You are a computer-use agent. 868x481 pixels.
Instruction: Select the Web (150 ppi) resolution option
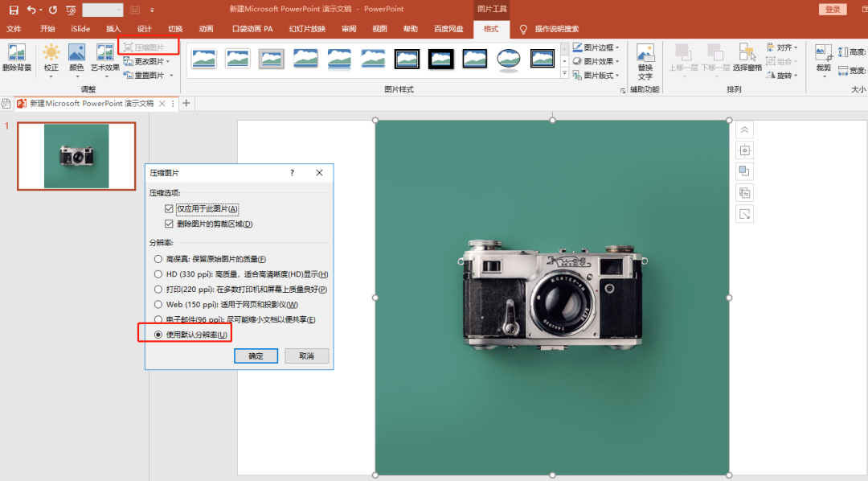tap(158, 305)
